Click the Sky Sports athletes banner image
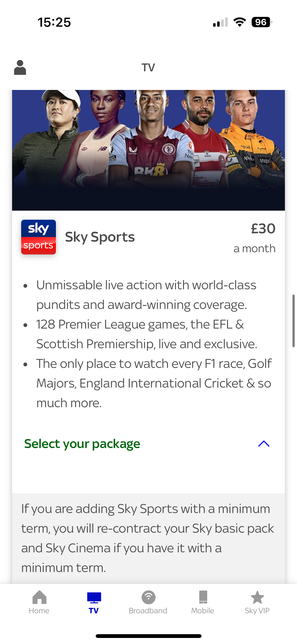297x644 pixels. tap(148, 150)
